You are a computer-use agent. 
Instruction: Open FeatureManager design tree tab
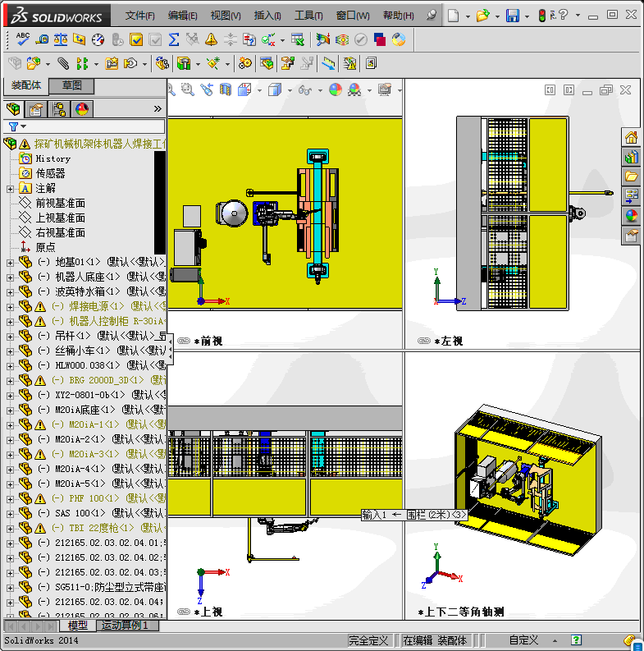[x=13, y=109]
